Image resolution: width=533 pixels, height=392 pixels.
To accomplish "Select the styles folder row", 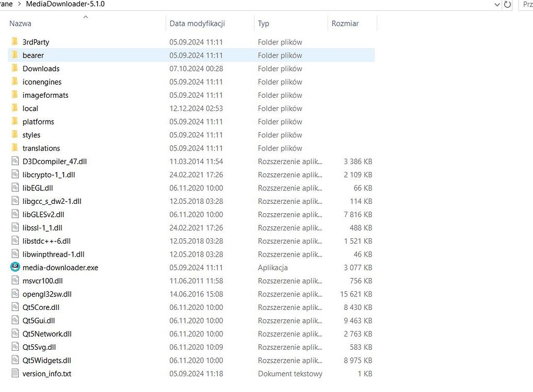I will click(31, 135).
